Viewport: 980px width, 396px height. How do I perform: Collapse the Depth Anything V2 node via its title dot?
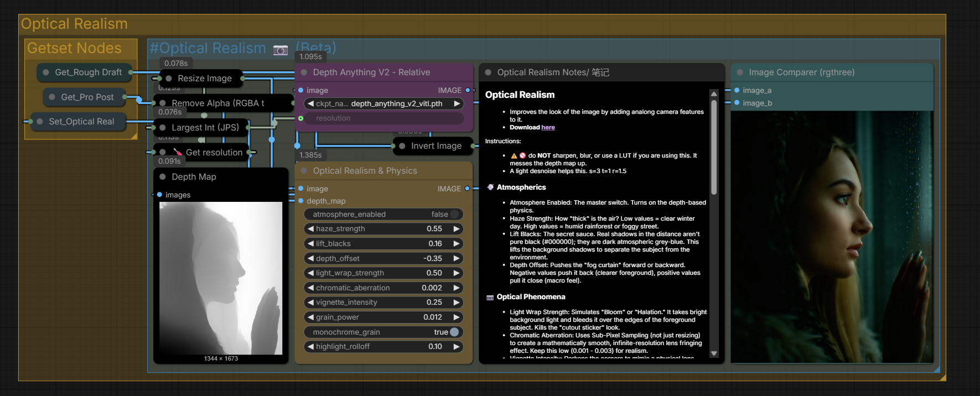coord(304,72)
